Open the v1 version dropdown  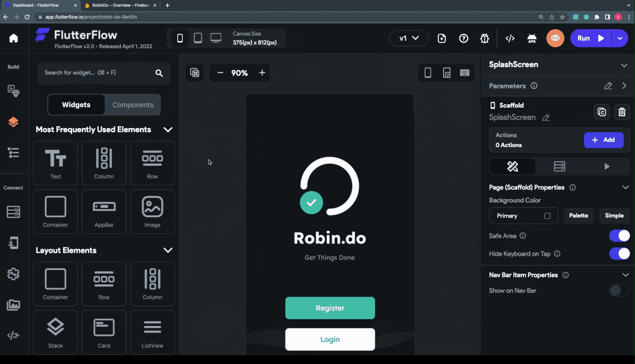click(408, 38)
